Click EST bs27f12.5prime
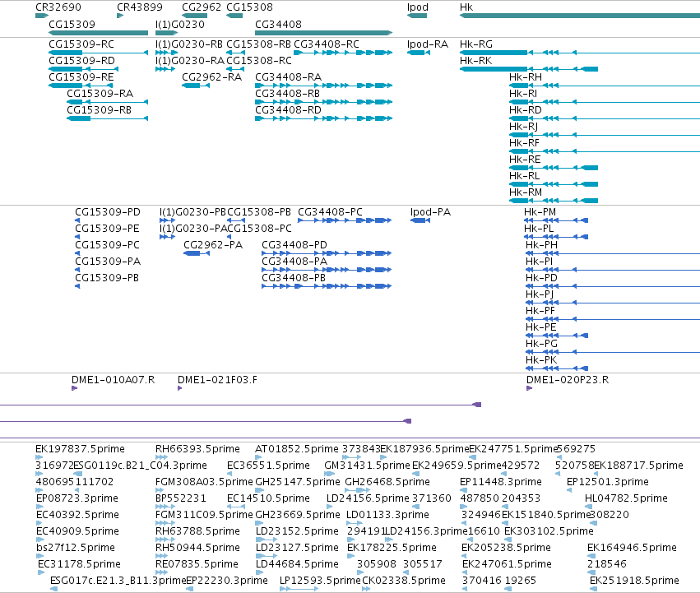Image resolution: width=700 pixels, height=593 pixels. tap(76, 548)
